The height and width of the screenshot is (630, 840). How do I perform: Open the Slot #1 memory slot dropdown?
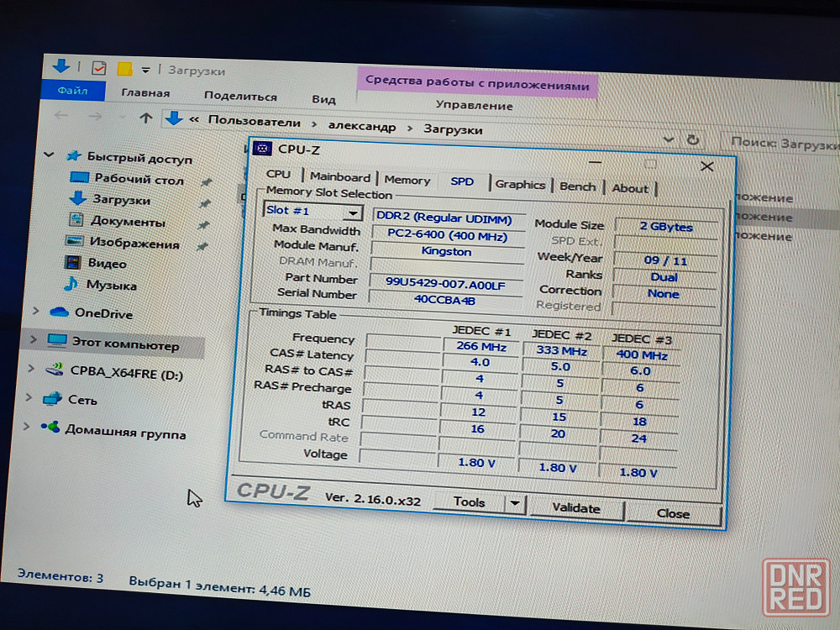[353, 213]
